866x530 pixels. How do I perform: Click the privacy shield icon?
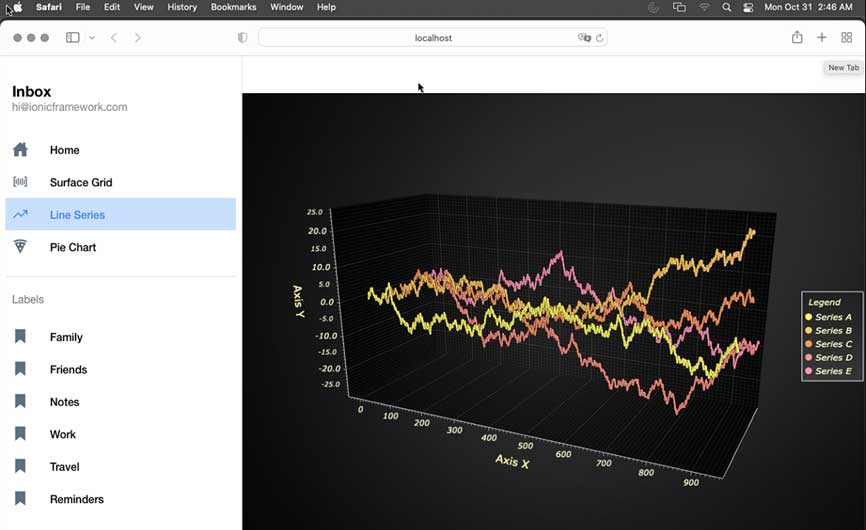pos(242,38)
